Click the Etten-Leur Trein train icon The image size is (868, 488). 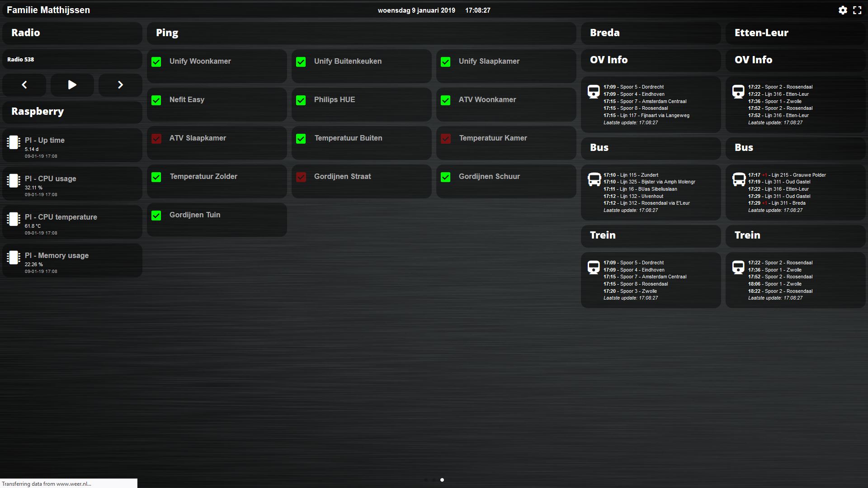click(x=738, y=267)
